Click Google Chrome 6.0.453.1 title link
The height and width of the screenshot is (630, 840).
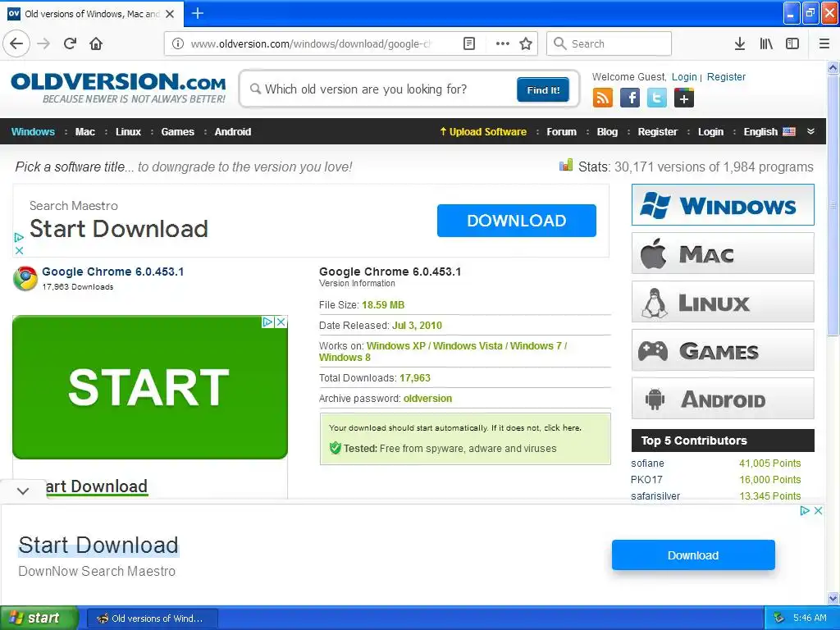click(x=113, y=272)
